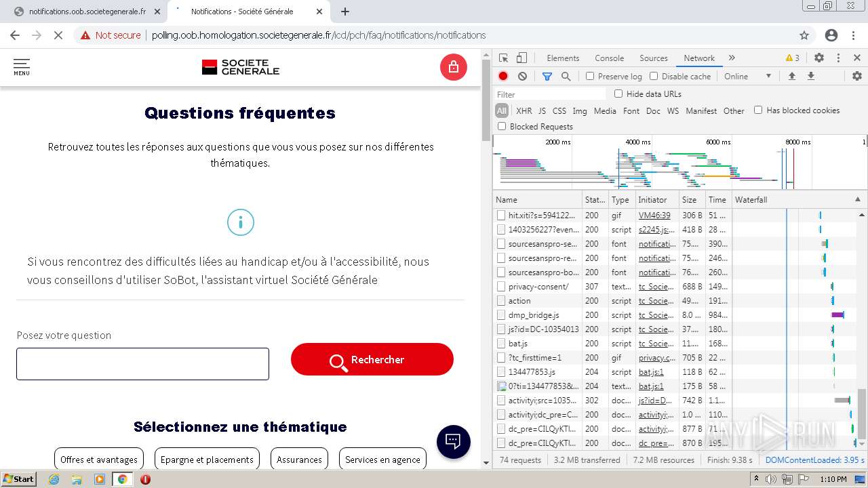
Task: Choose the Services en agence theme
Action: 382,459
